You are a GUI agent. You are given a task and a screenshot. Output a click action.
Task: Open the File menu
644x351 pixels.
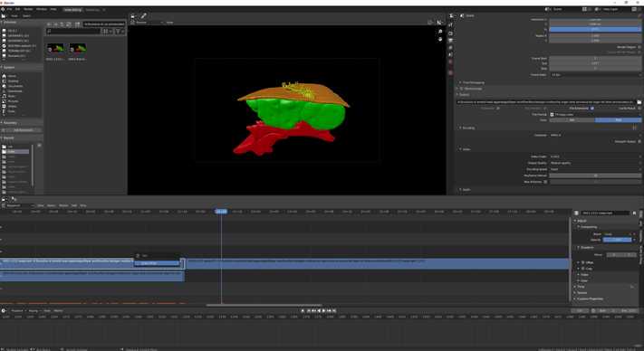tap(9, 9)
